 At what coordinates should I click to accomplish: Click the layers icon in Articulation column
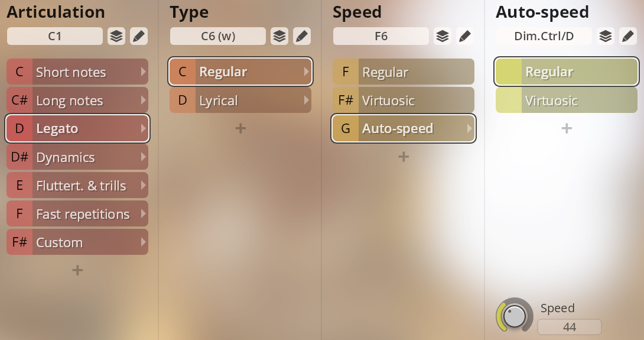116,36
